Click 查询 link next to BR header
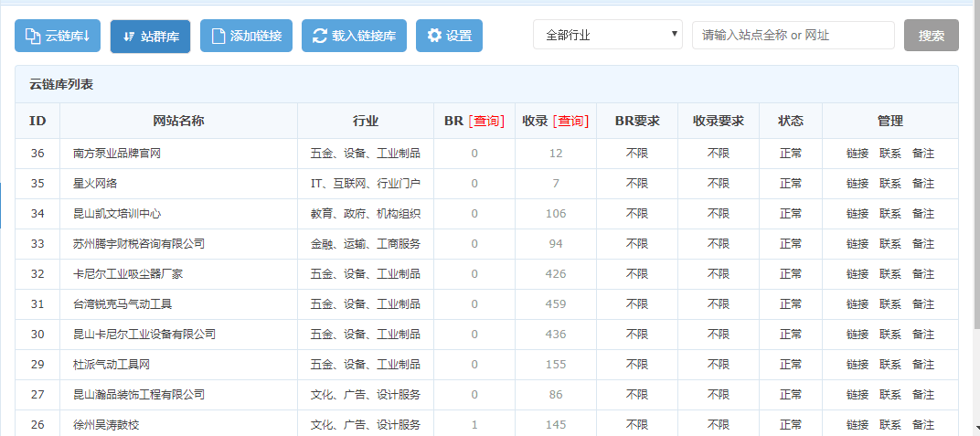 click(486, 122)
